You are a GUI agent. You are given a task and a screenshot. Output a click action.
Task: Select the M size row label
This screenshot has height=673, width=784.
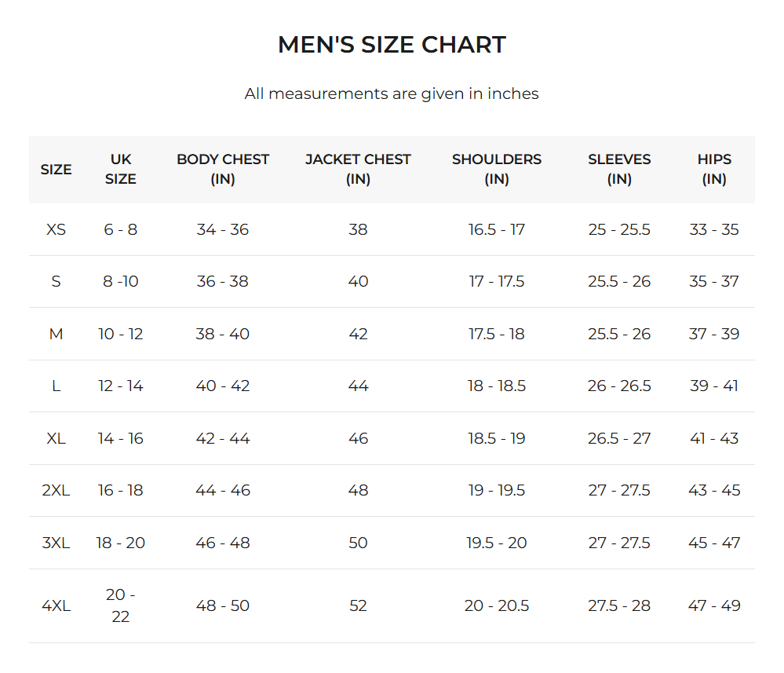(56, 334)
